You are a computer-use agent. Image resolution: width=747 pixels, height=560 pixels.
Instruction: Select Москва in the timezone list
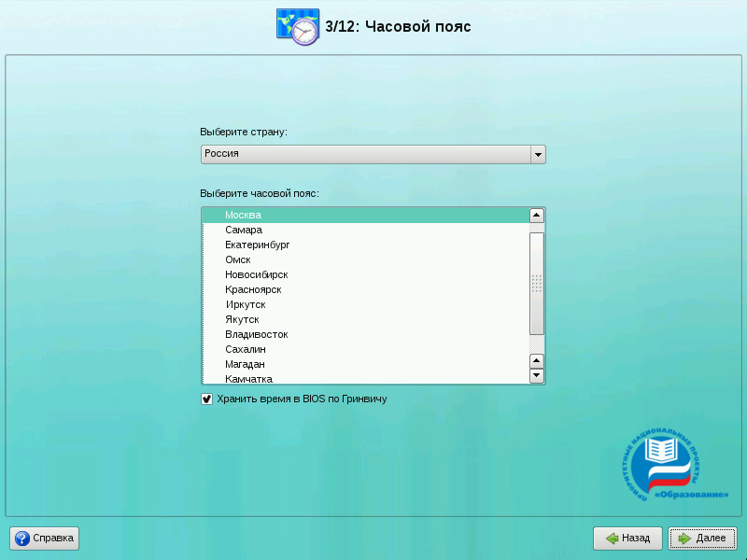pyautogui.click(x=243, y=215)
